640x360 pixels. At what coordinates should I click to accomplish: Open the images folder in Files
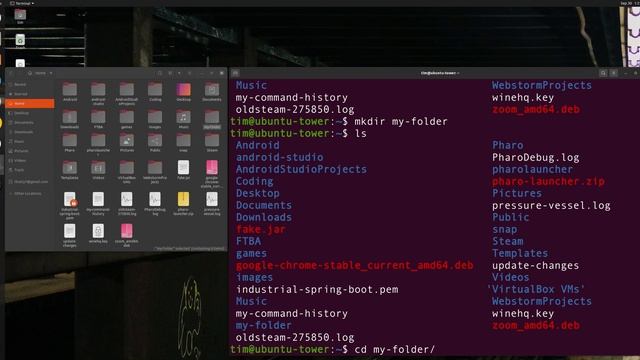(155, 118)
